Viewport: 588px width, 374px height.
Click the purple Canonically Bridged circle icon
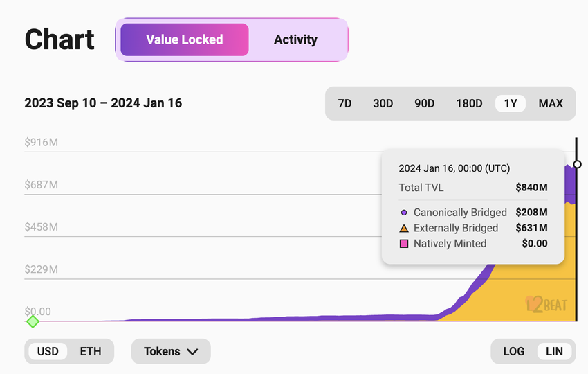pos(404,213)
